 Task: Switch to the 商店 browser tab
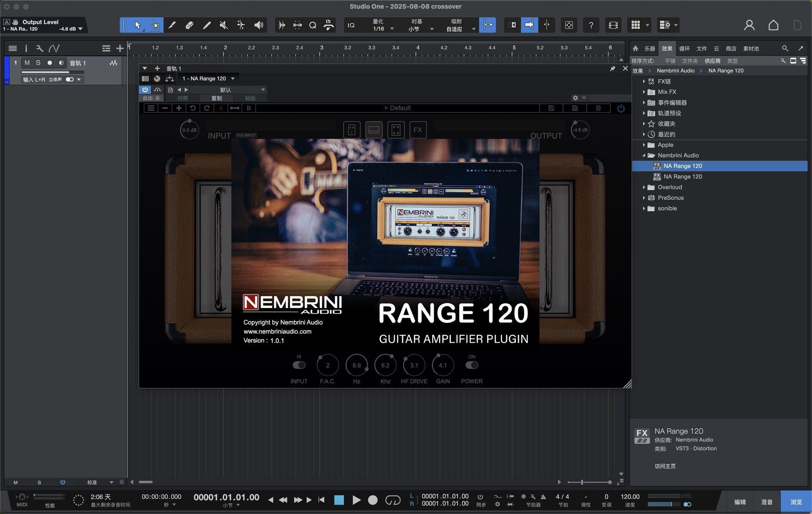point(731,49)
